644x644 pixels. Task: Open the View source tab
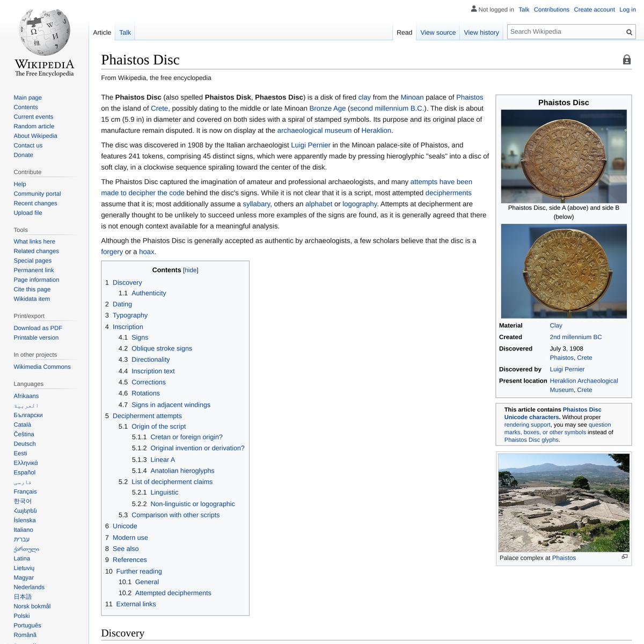click(x=437, y=32)
